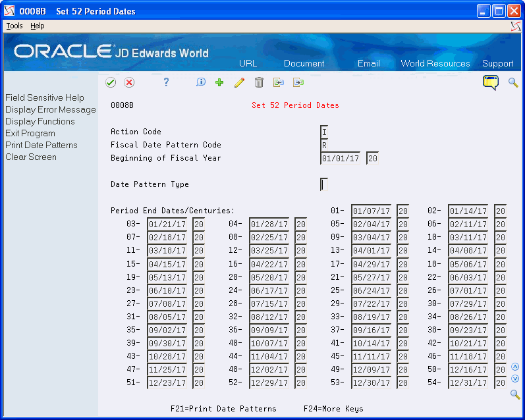Click period 54 end date 12/31/17
Viewport: 525px width, 420px height.
pos(468,383)
